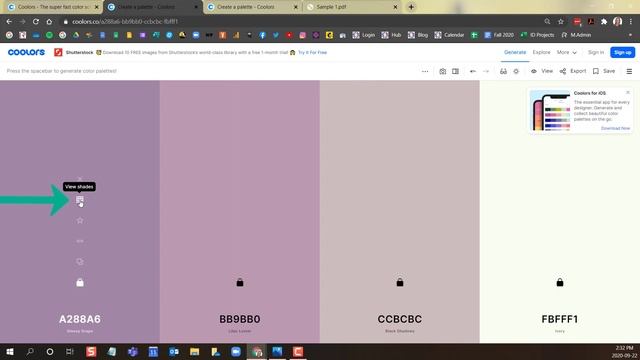Click the blue Sign up button
Viewport: 640px width, 360px height.
point(622,52)
